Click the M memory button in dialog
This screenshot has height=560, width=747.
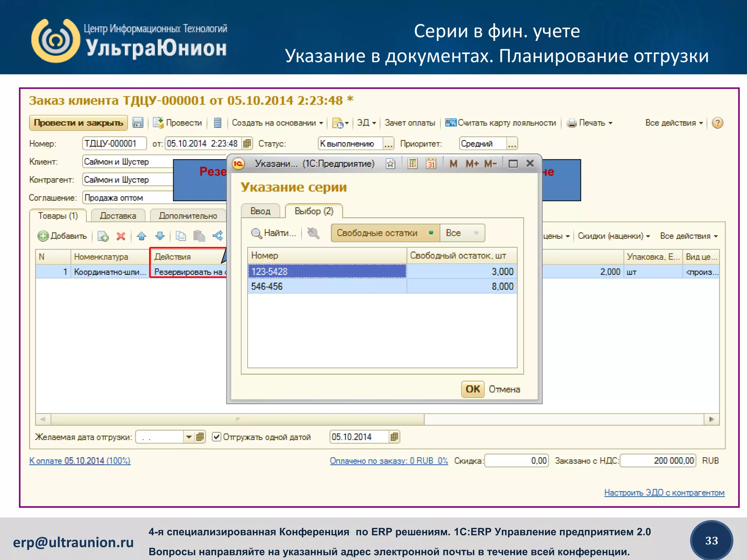tap(453, 164)
